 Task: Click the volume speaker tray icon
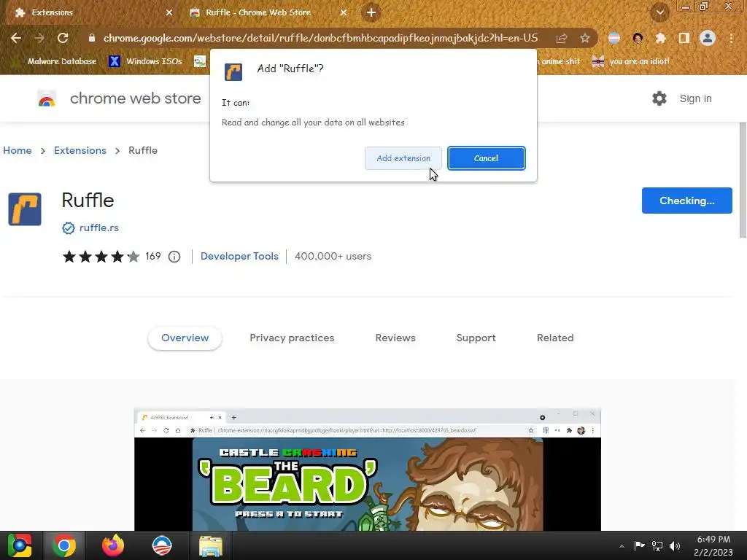tap(675, 545)
